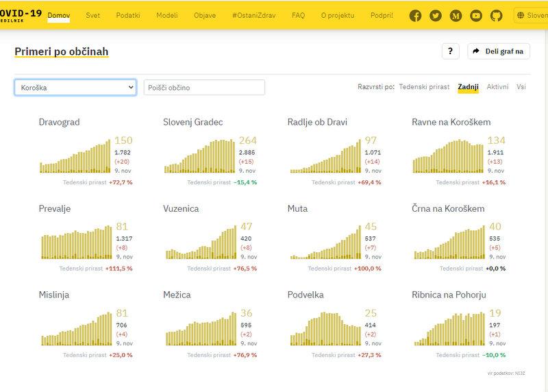
Task: Click the question mark help button
Action: coord(450,51)
